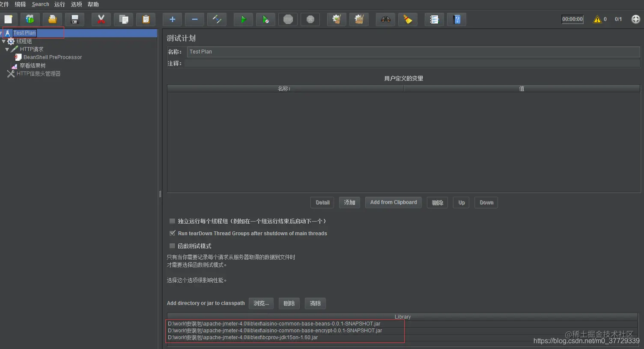This screenshot has height=349, width=644.
Task: Click the Add from Clipboard button
Action: (394, 203)
